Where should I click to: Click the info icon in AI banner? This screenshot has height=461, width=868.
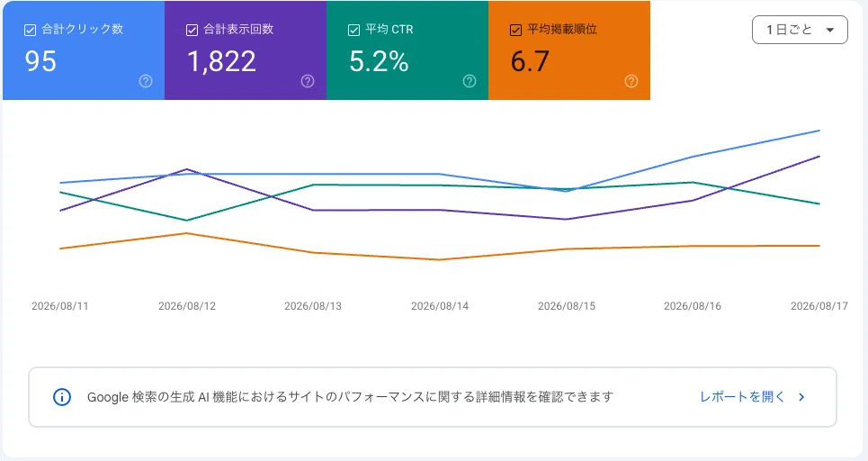pos(62,397)
